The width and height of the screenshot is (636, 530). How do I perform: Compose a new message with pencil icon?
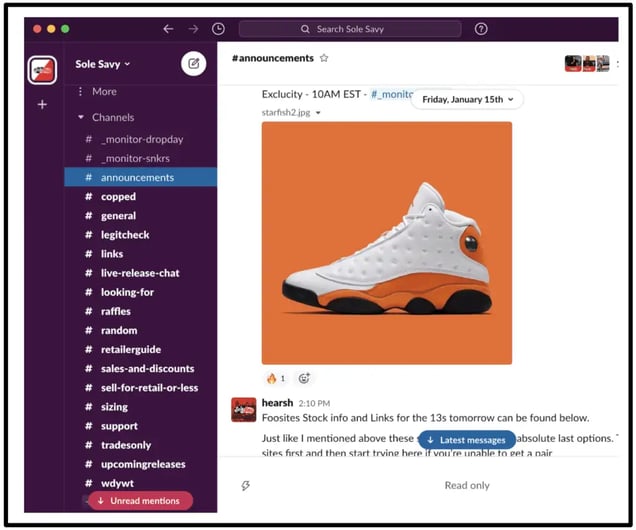pyautogui.click(x=193, y=64)
